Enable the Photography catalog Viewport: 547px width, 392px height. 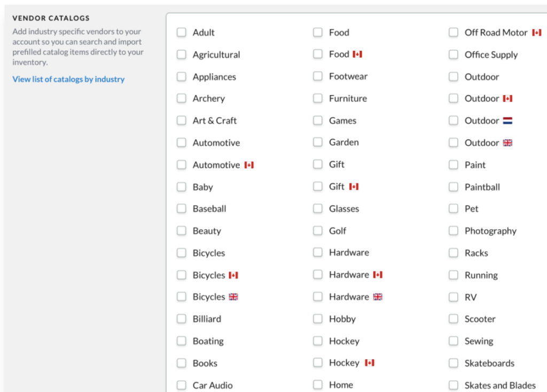coord(454,231)
